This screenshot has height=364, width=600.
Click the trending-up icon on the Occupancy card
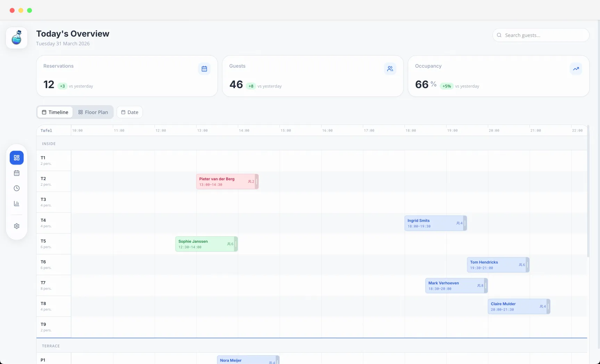(x=576, y=68)
